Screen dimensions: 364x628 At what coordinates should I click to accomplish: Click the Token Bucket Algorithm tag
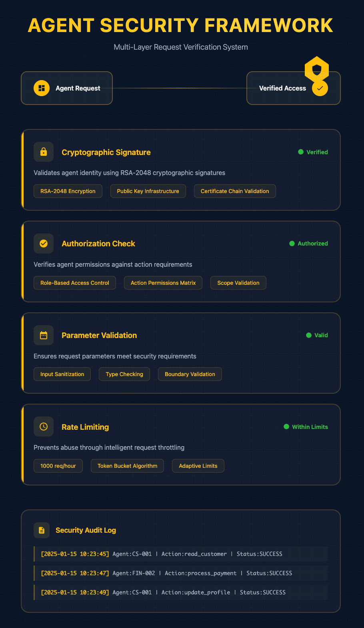tap(128, 466)
